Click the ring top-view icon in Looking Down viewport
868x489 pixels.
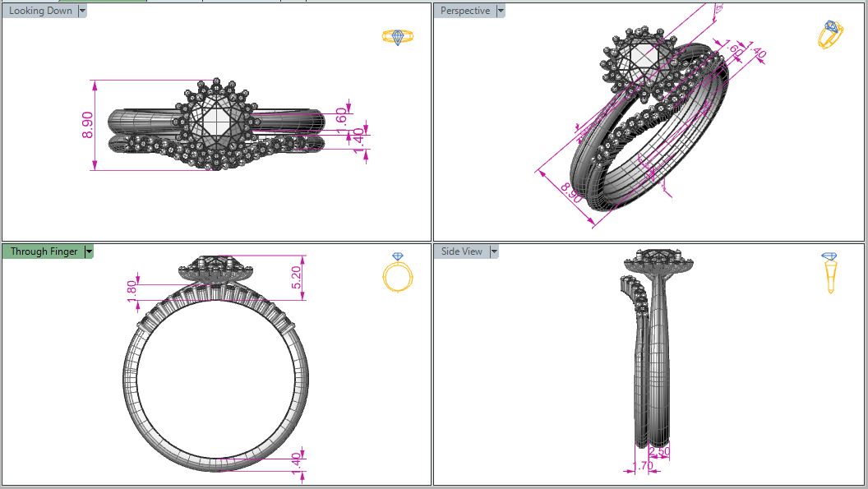tap(398, 37)
